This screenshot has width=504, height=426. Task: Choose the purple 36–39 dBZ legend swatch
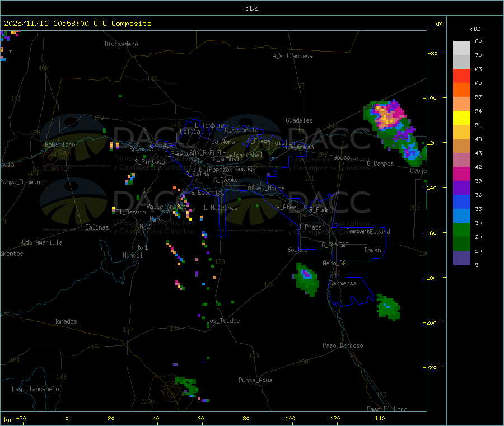point(461,188)
